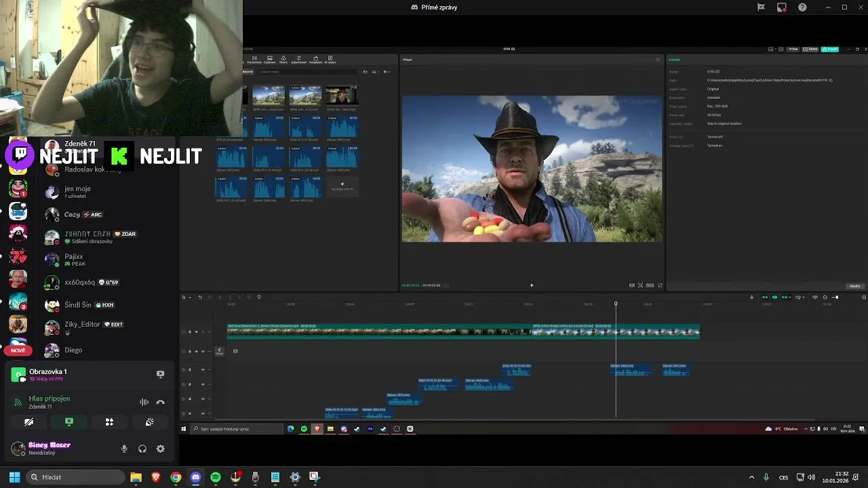Open the Transitions panel in CapCut
This screenshot has width=868, height=488.
(254, 60)
